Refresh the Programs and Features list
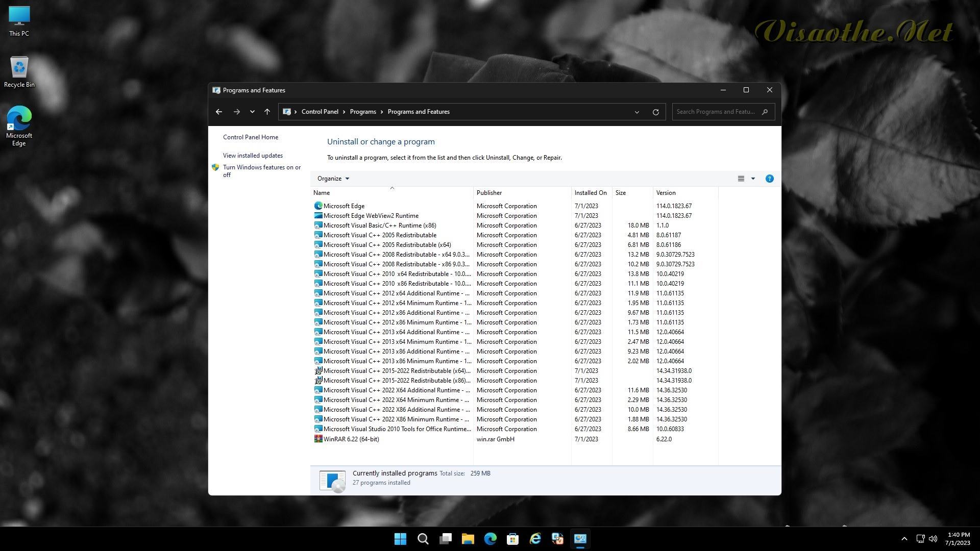The height and width of the screenshot is (551, 980). pos(656,112)
